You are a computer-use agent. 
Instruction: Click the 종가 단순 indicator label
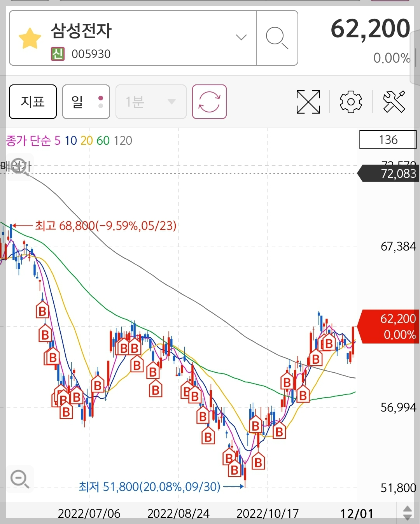pyautogui.click(x=28, y=140)
